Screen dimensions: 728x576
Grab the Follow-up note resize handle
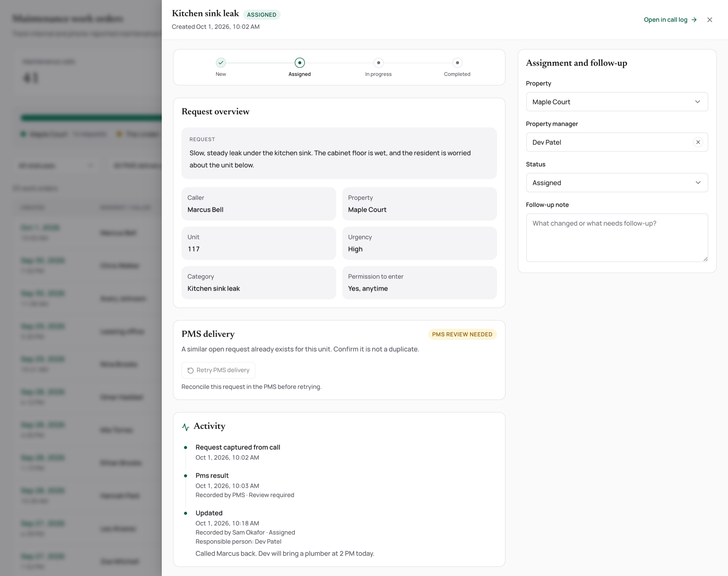(x=706, y=259)
